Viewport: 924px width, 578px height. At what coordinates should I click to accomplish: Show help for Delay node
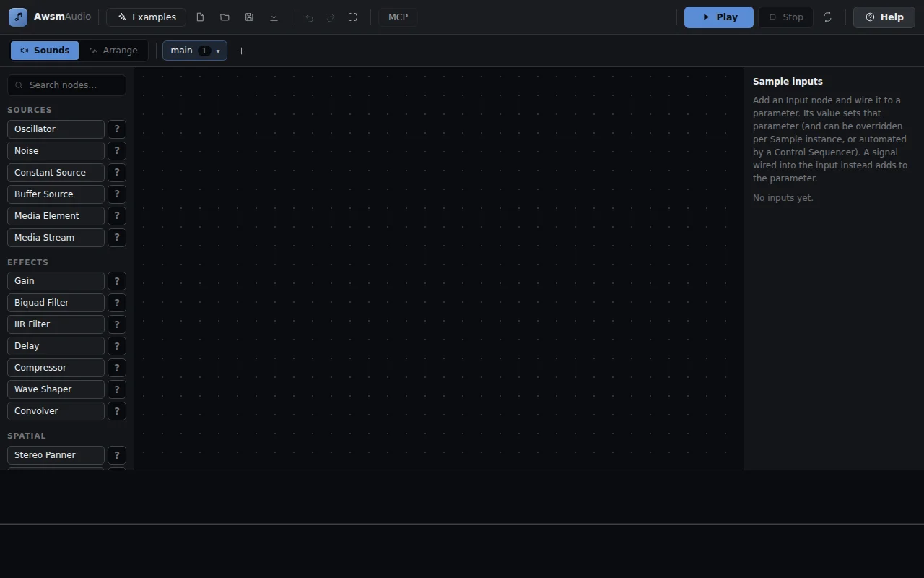click(x=116, y=346)
